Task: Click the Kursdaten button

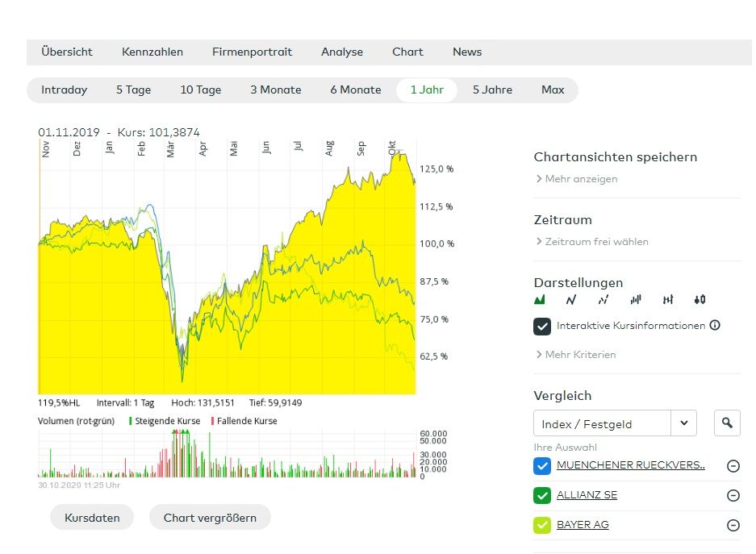Action: (x=92, y=518)
